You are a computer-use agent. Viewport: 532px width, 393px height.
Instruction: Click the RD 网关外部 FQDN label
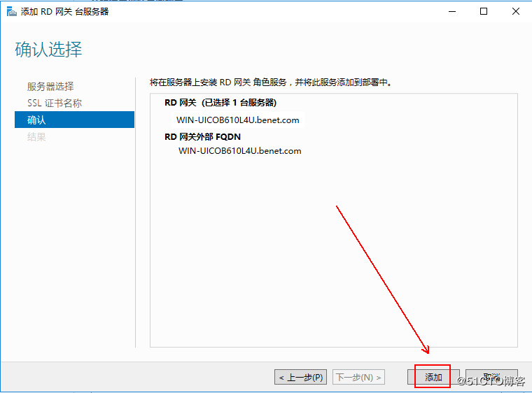202,136
